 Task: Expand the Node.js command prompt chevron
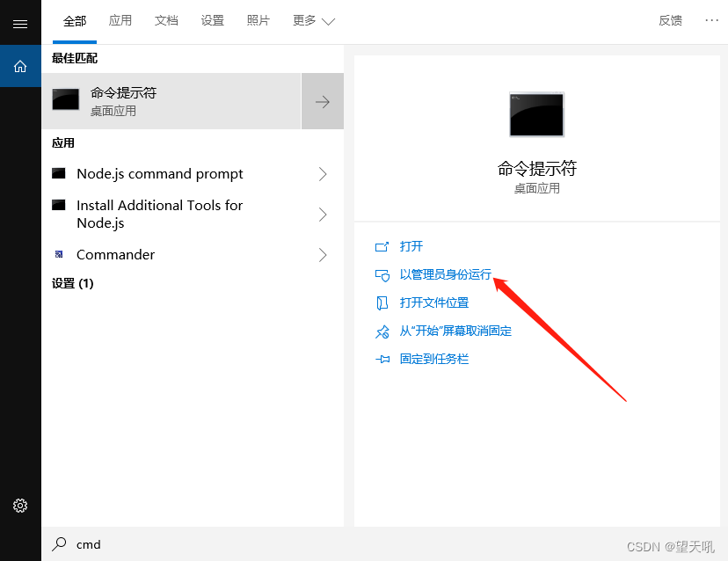point(322,174)
